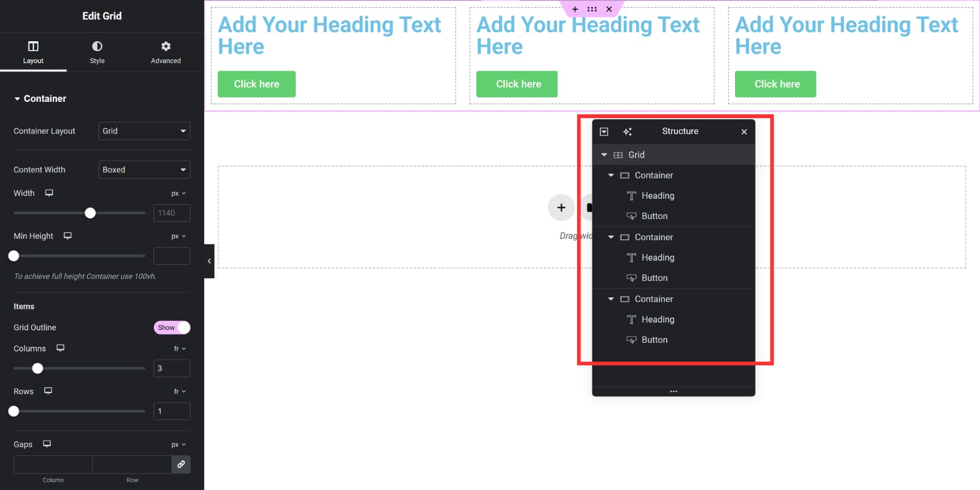The width and height of the screenshot is (980, 490).
Task: Click the Grid icon in the Structure tree
Action: click(619, 155)
